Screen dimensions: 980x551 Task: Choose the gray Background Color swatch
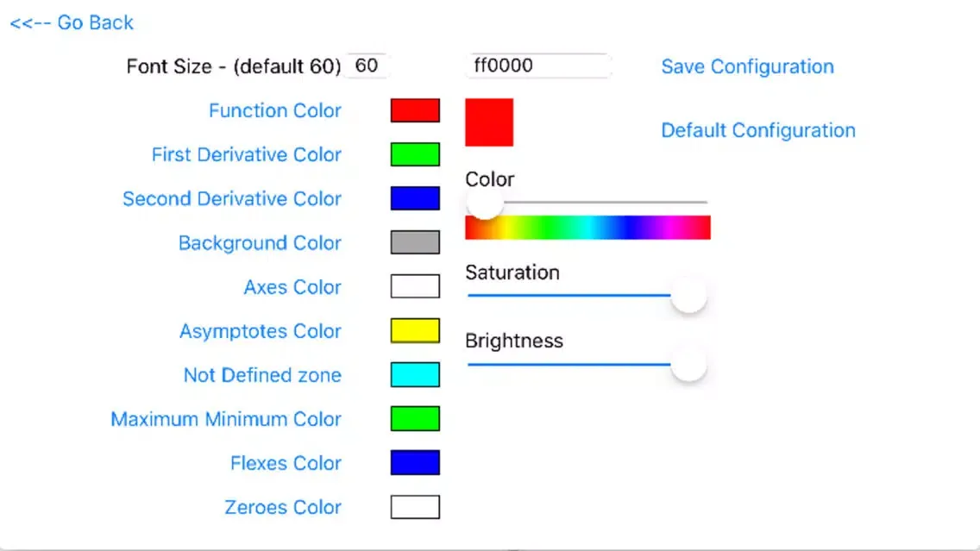pos(415,242)
